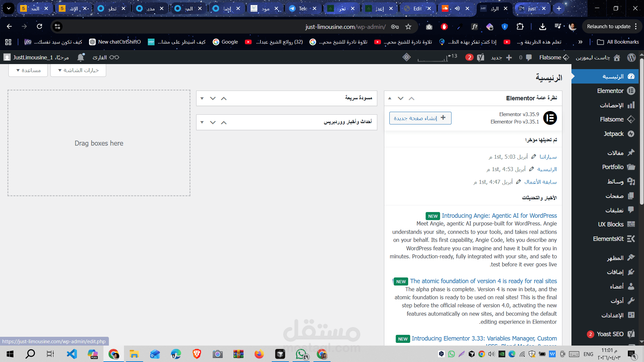Move أحداث وأخبار ووردبريس panel down

(x=213, y=122)
